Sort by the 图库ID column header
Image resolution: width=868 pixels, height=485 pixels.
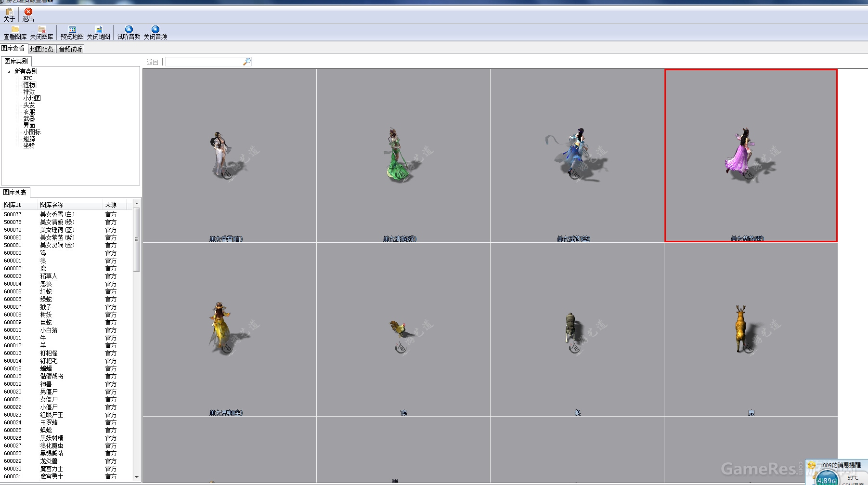(x=19, y=205)
